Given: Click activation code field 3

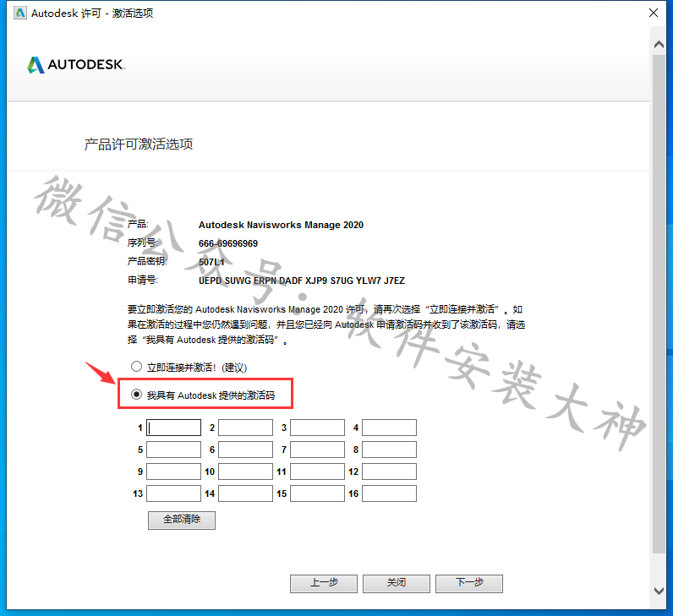Looking at the screenshot, I should pos(317,428).
